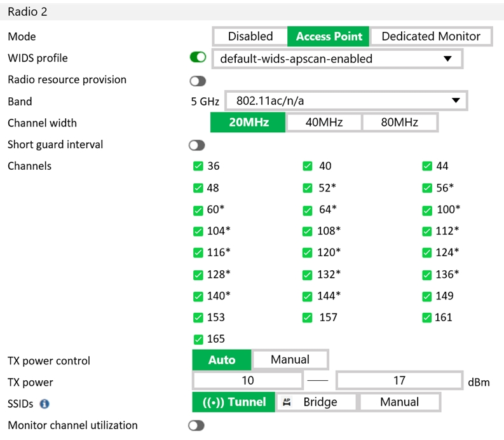Uncheck channel 149 checkbox
Image resolution: width=504 pixels, height=440 pixels.
428,296
